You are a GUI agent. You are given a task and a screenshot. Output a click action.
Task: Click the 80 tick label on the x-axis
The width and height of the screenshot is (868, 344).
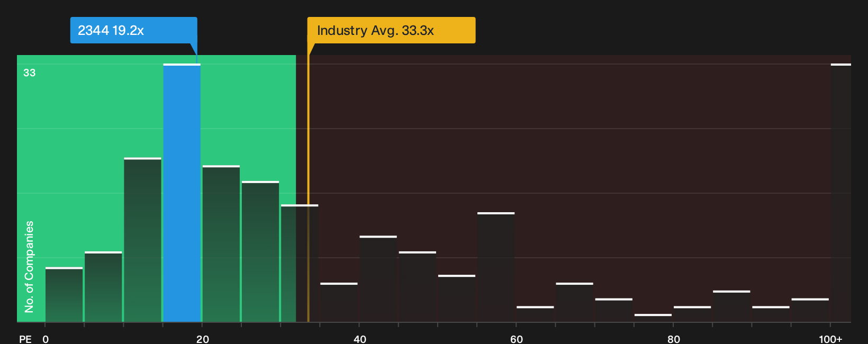pyautogui.click(x=674, y=339)
